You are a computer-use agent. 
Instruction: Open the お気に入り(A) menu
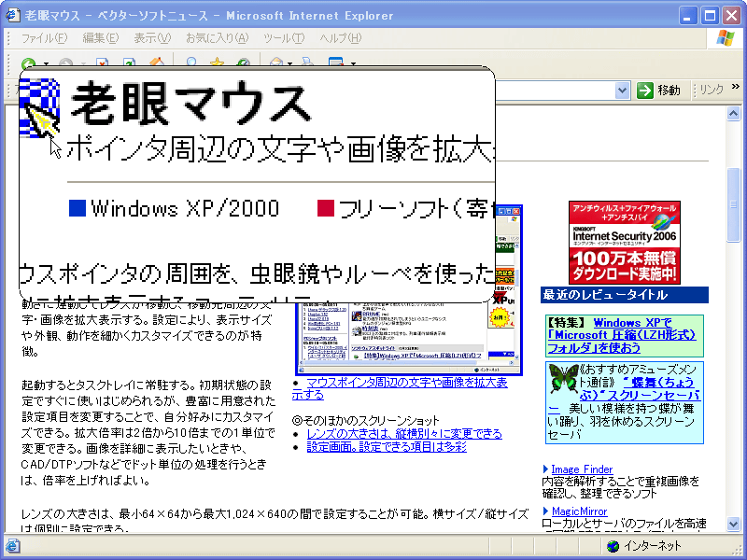[217, 37]
